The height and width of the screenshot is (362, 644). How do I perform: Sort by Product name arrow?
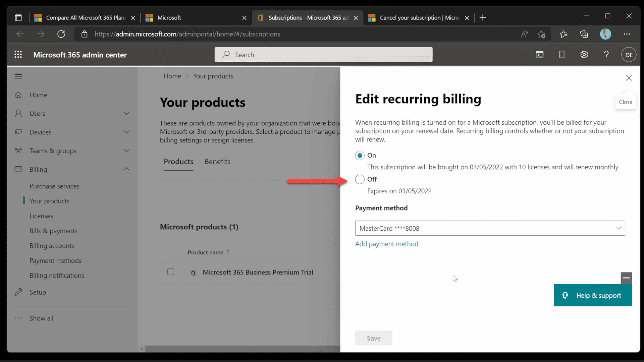(228, 252)
